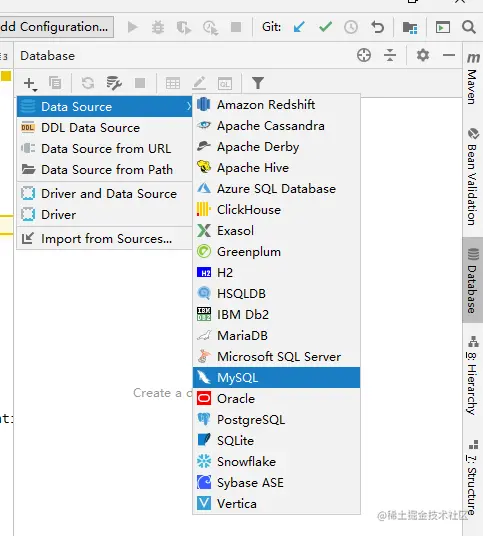Open Database panel settings gear
483x536 pixels.
click(x=422, y=55)
